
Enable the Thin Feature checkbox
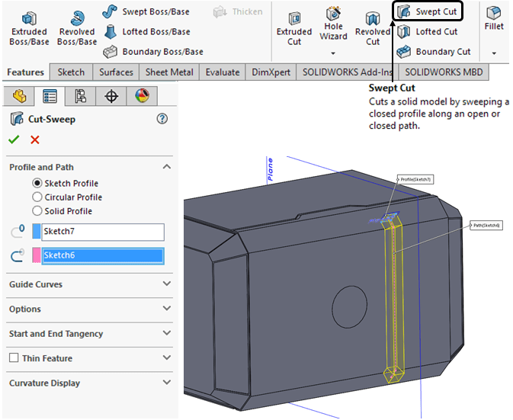tap(14, 358)
